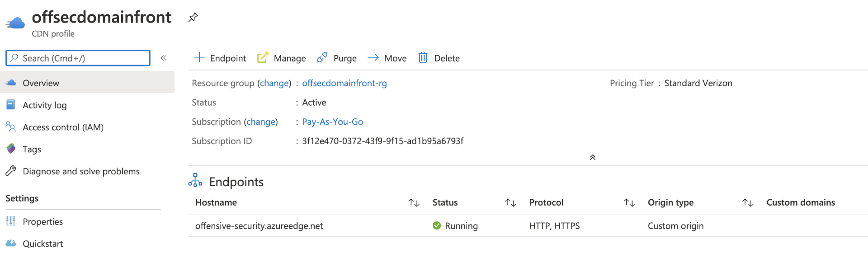Click the Custom domains column header
This screenshot has width=868, height=253.
click(x=801, y=202)
